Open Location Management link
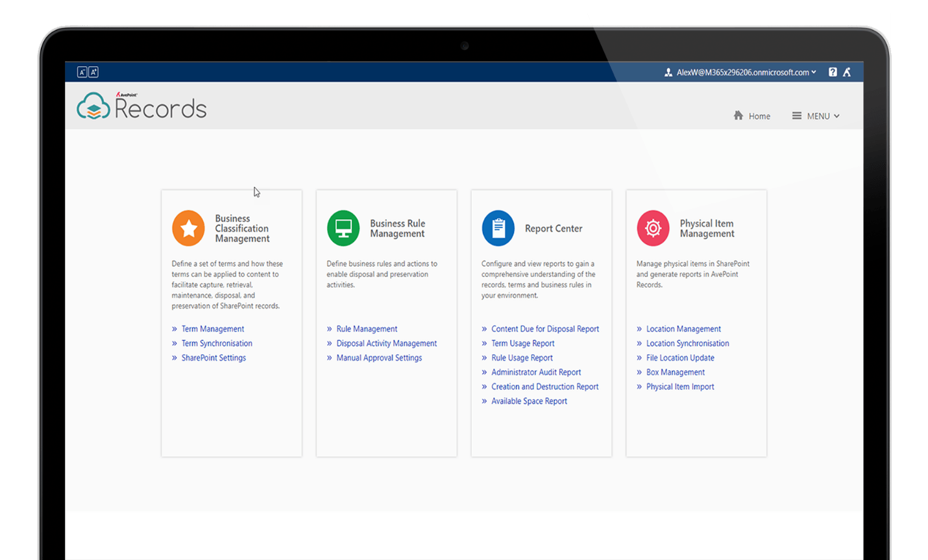This screenshot has width=928, height=560. 683,329
